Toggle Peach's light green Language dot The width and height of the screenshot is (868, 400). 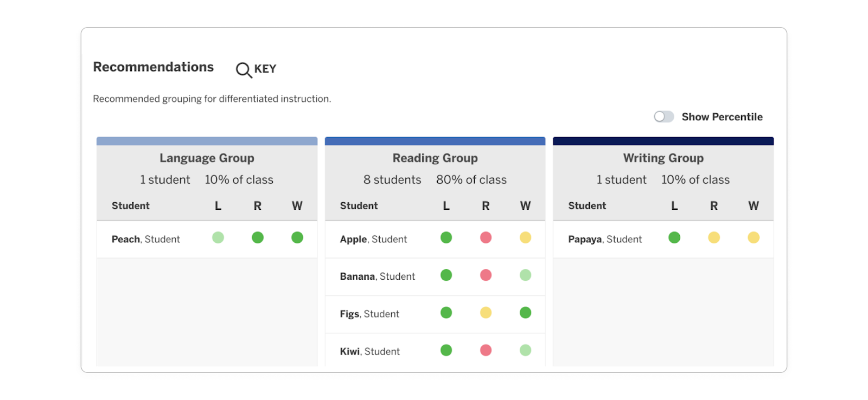(x=218, y=237)
